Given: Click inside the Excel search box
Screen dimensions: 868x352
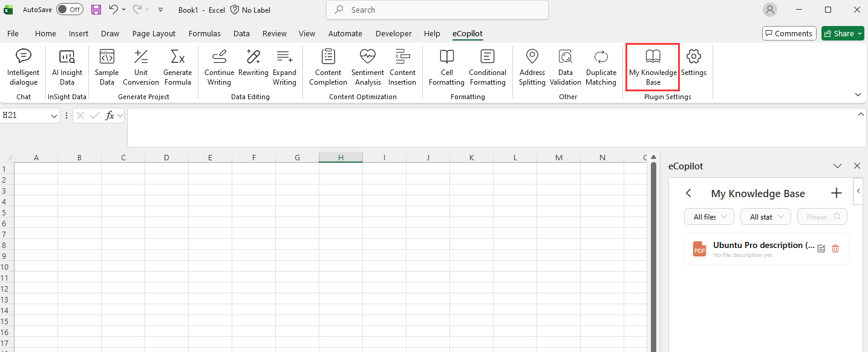Looking at the screenshot, I should click(437, 10).
